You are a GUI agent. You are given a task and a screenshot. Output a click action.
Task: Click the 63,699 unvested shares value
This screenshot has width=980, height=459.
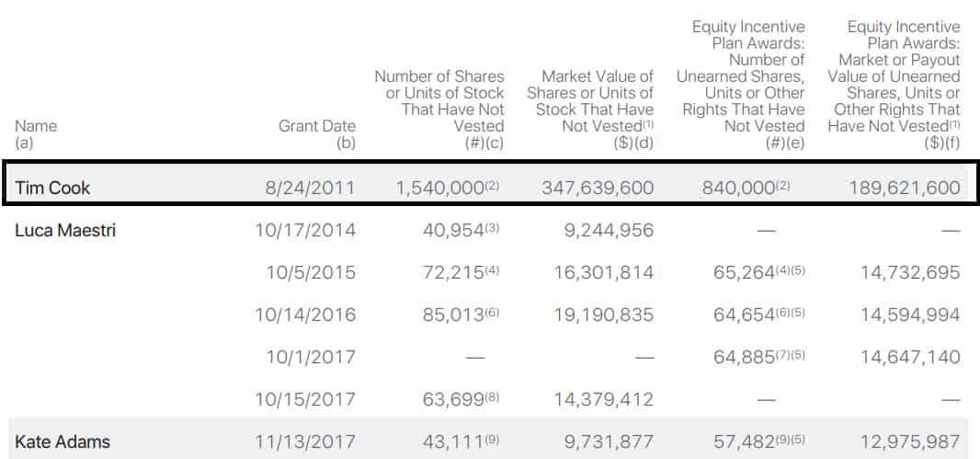point(462,399)
